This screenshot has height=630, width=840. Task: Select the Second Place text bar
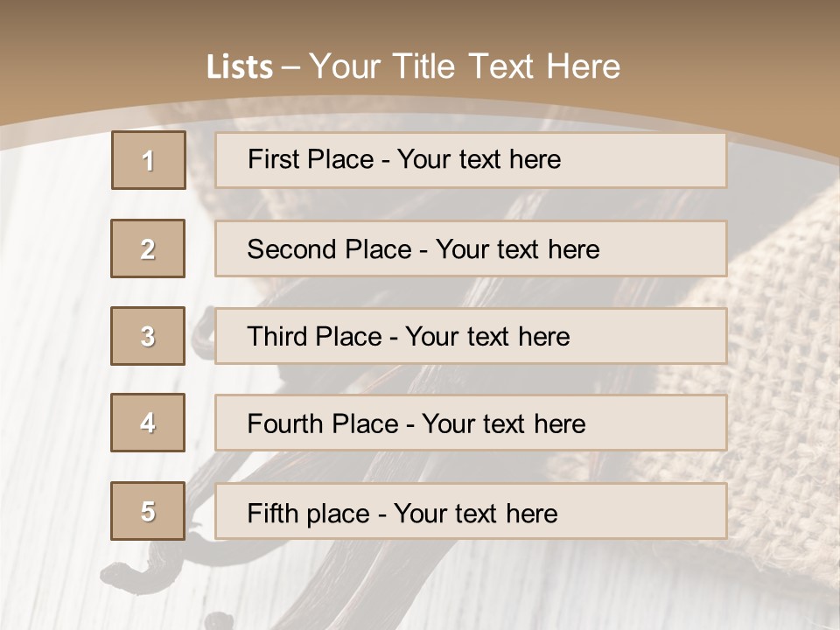pos(471,248)
